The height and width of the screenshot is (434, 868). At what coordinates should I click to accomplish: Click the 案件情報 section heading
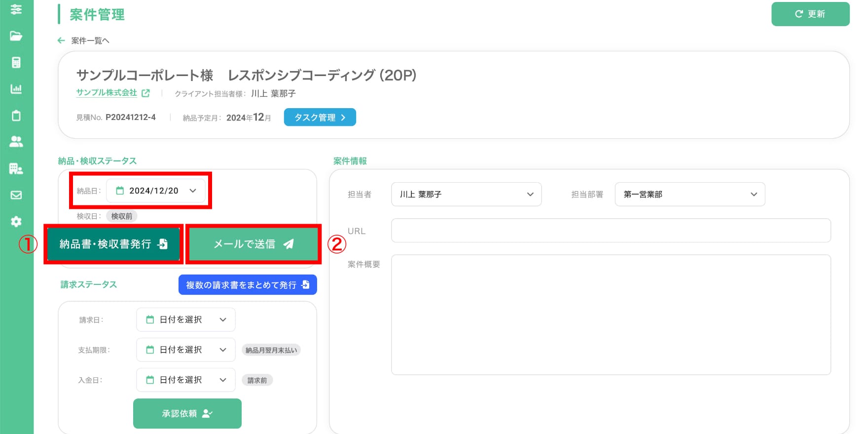pyautogui.click(x=350, y=161)
